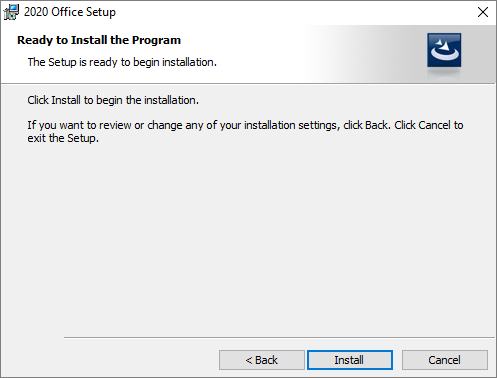Image resolution: width=497 pixels, height=378 pixels.
Task: Start the installation with the Install button
Action: point(350,360)
